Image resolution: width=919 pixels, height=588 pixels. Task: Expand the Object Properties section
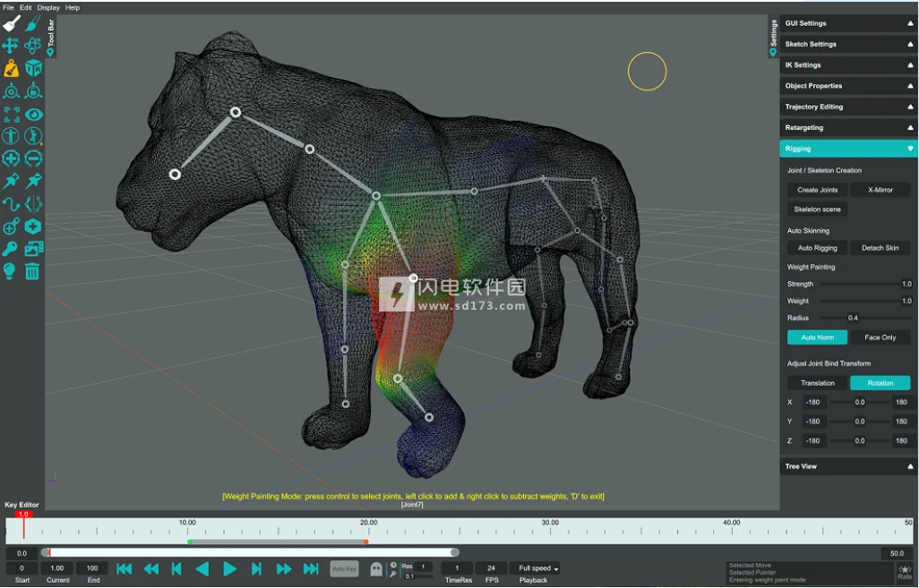click(x=848, y=86)
